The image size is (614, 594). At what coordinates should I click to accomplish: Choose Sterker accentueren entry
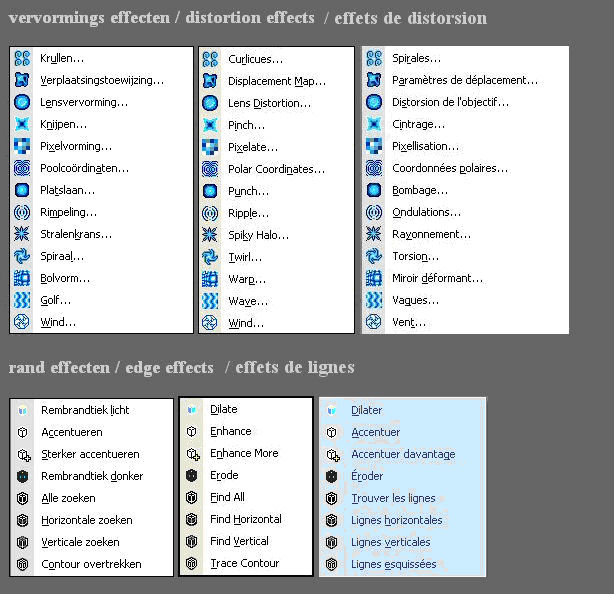pos(92,454)
